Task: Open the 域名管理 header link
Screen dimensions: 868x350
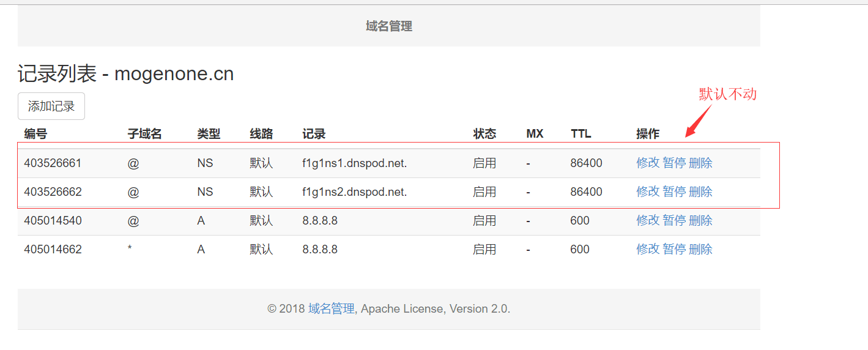Action: tap(389, 26)
